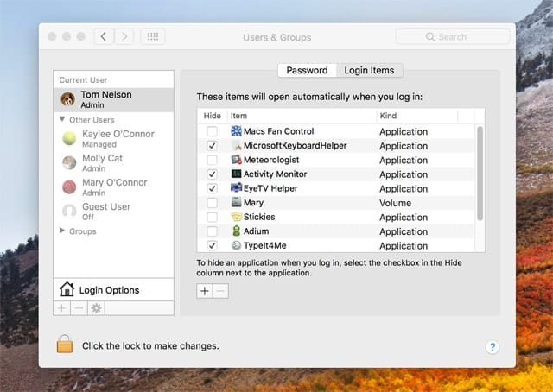
Task: Go back with the left arrow button
Action: (x=105, y=36)
